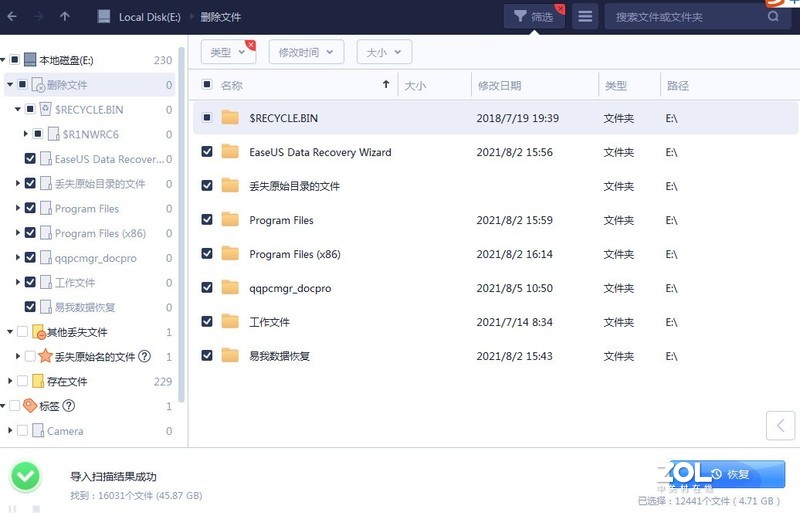This screenshot has height=516, width=800.
Task: Expand Program Files node in tree
Action: 18,208
